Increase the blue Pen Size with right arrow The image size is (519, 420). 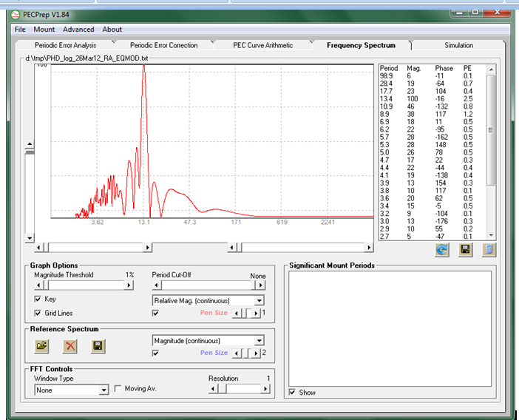coord(256,353)
